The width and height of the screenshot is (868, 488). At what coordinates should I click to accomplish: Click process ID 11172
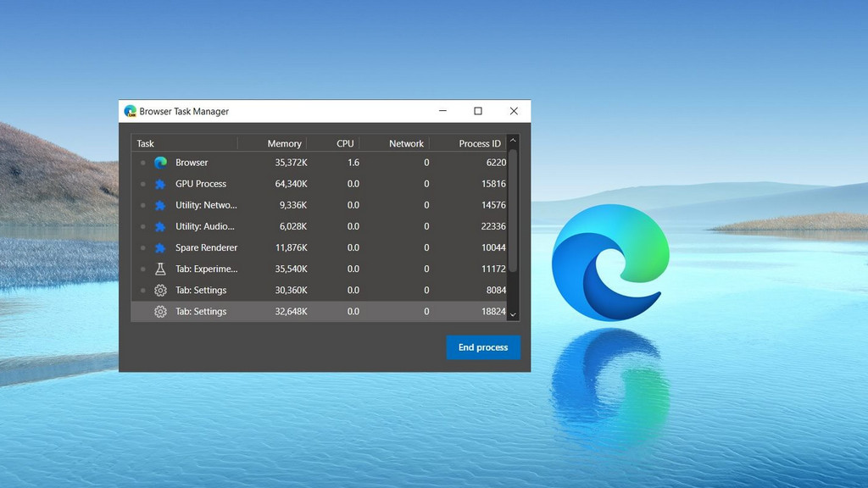point(494,269)
